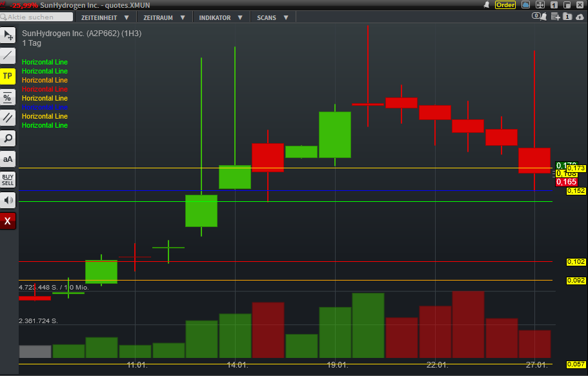Open the folder icon labeled 1
This screenshot has width=588, height=376.
[567, 17]
